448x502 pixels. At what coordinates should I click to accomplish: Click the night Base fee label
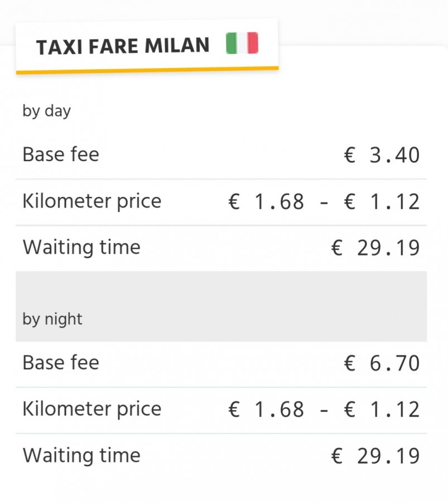(x=61, y=363)
